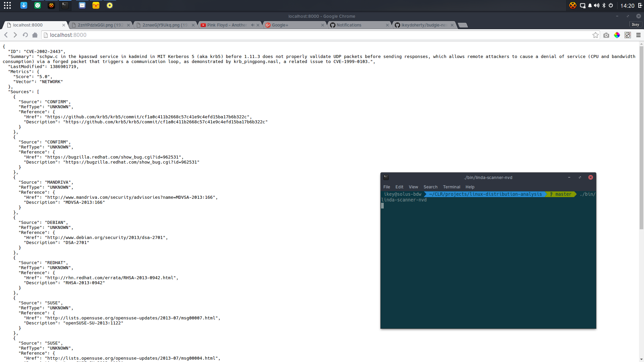The width and height of the screenshot is (644, 362).
Task: Open the display/screen tray icon
Action: pos(583,5)
